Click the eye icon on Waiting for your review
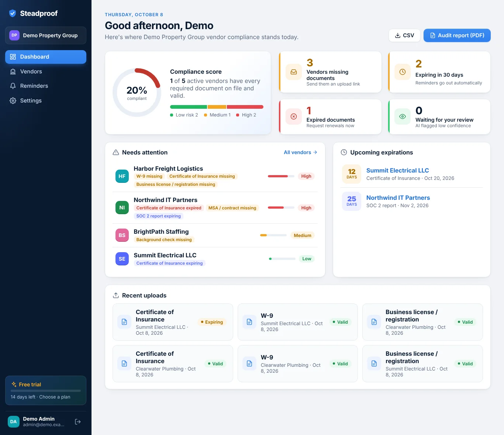This screenshot has height=435, width=504. click(403, 116)
